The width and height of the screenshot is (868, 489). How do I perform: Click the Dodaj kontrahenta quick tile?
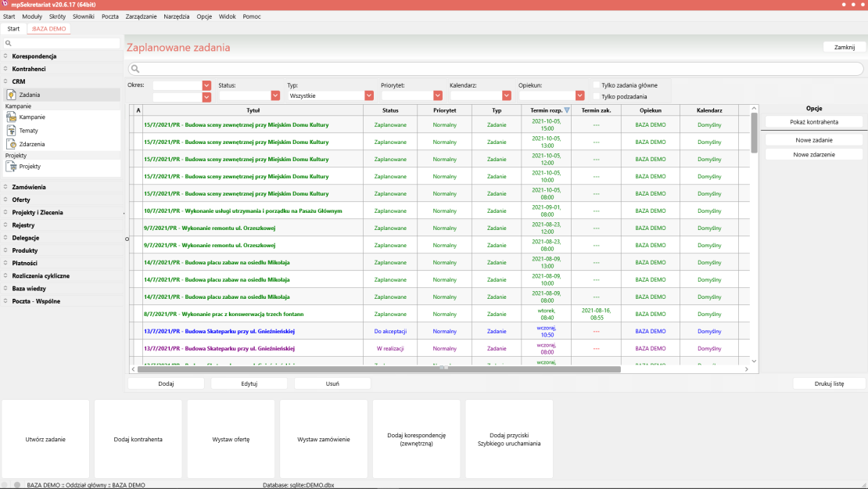(138, 439)
